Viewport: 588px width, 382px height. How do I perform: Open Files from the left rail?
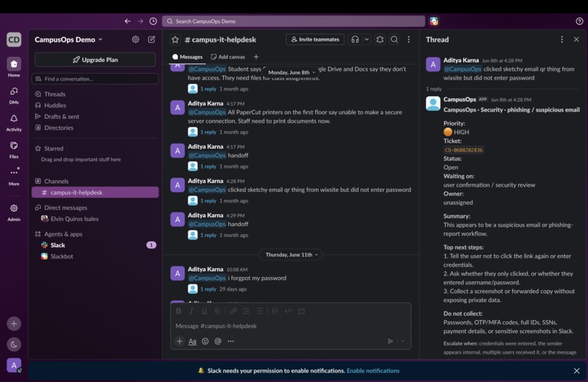(x=14, y=146)
